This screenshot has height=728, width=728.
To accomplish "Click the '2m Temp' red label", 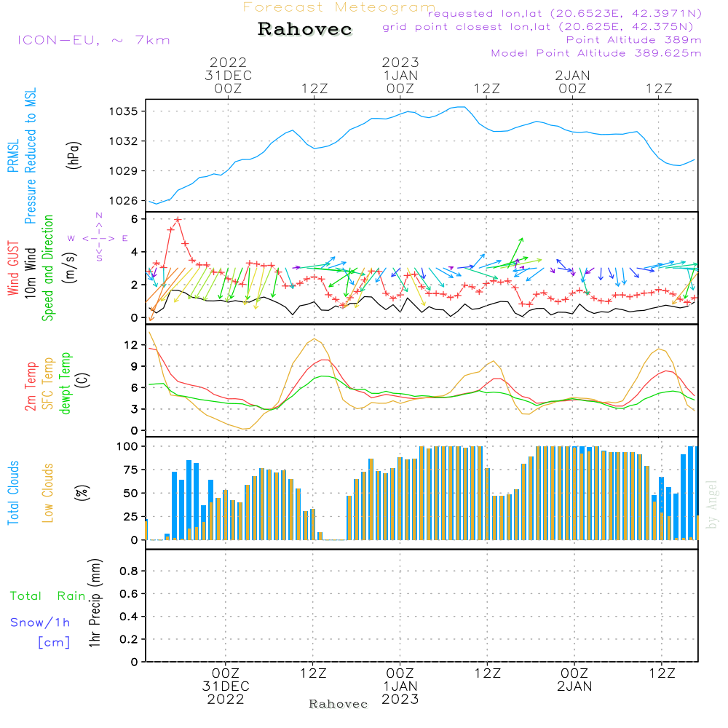I will point(30,387).
